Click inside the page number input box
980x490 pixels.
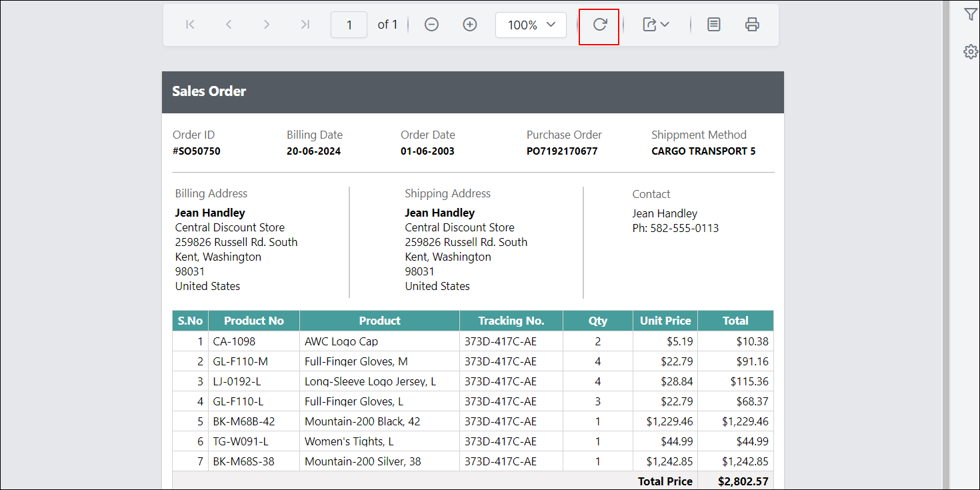pyautogui.click(x=349, y=24)
